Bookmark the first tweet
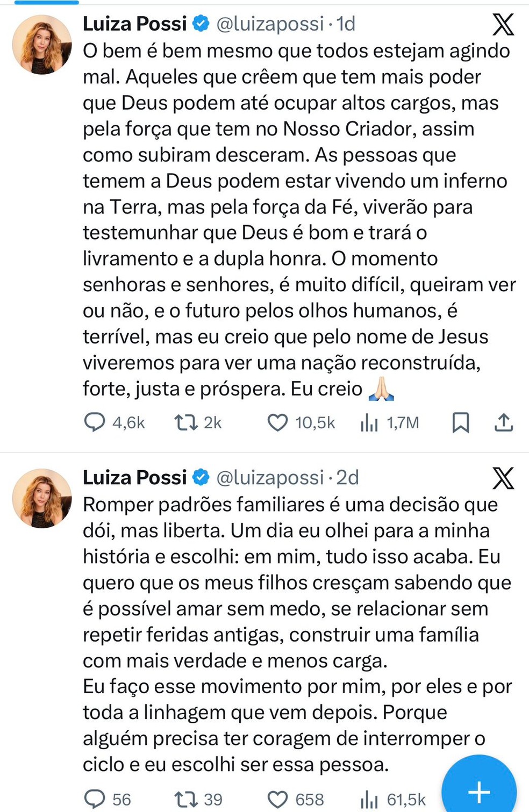 (461, 422)
